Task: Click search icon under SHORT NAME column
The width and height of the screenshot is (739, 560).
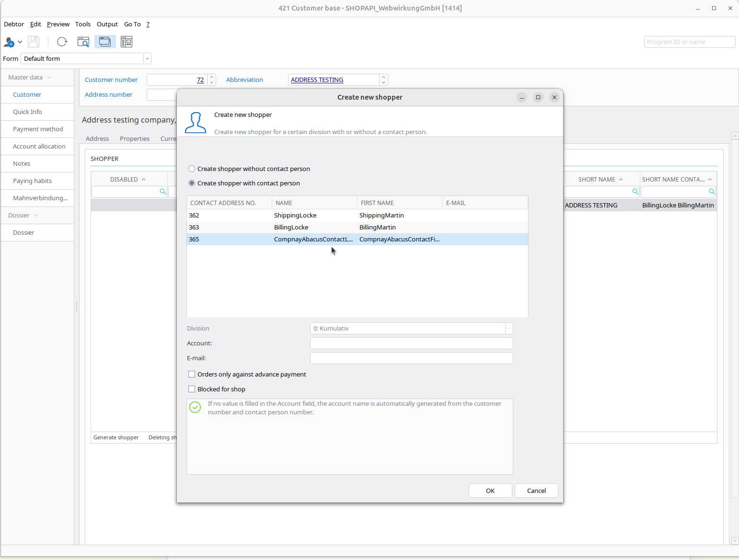Action: click(635, 192)
